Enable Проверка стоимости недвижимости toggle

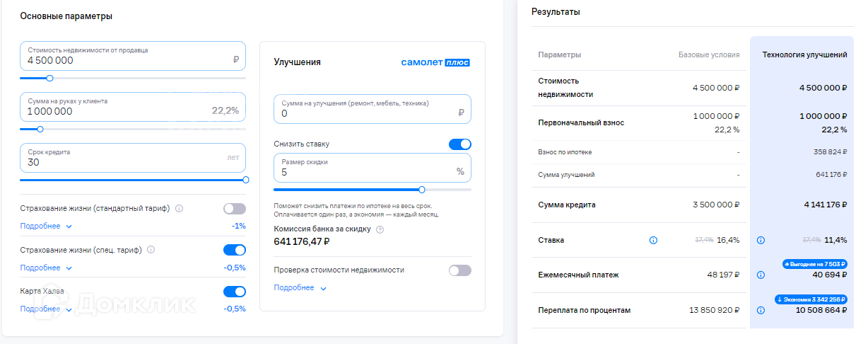point(459,270)
